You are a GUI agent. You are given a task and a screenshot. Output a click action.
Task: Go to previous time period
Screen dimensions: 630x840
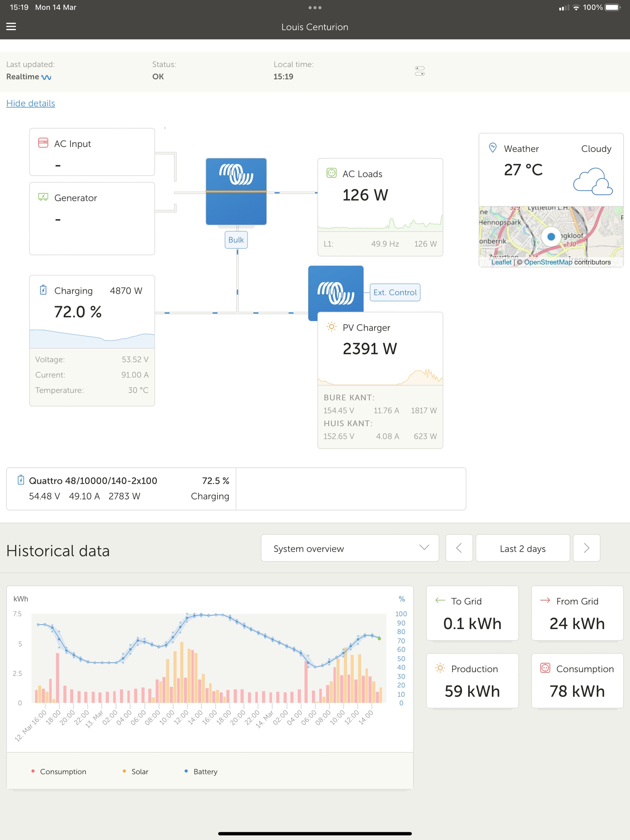pyautogui.click(x=459, y=548)
